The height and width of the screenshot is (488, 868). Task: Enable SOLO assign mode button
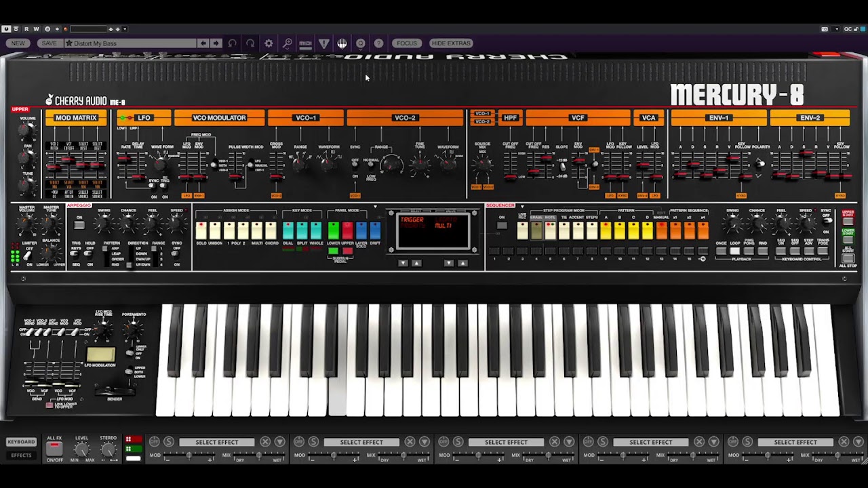201,231
